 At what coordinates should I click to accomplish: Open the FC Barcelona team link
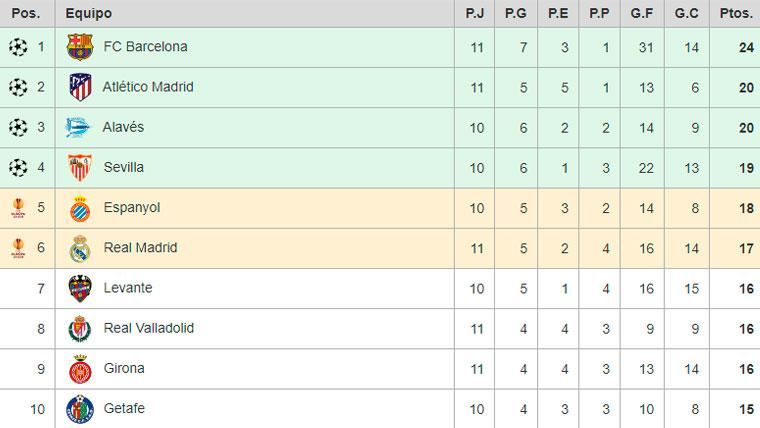tap(145, 47)
